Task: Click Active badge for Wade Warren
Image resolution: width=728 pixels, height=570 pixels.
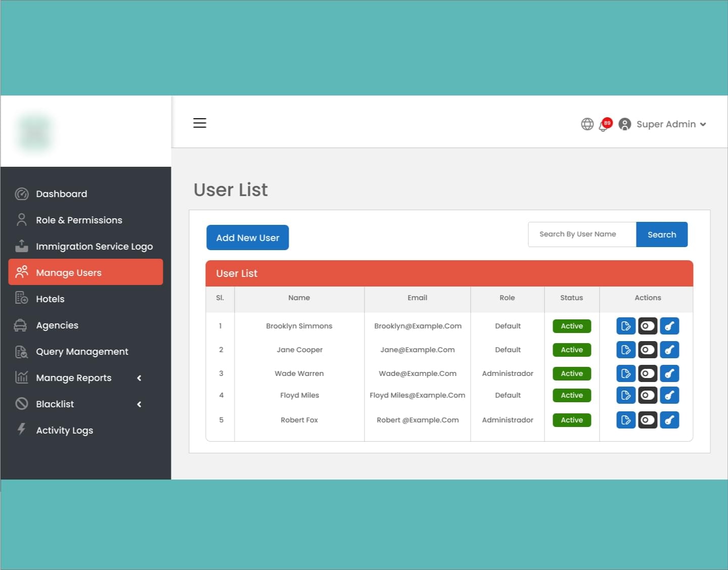Action: [572, 373]
